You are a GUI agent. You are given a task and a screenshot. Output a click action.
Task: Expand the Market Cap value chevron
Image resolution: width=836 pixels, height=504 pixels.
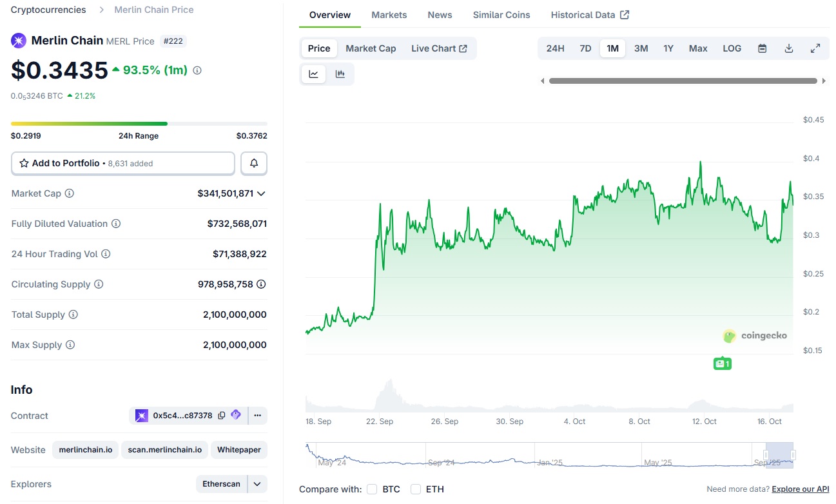tap(262, 193)
